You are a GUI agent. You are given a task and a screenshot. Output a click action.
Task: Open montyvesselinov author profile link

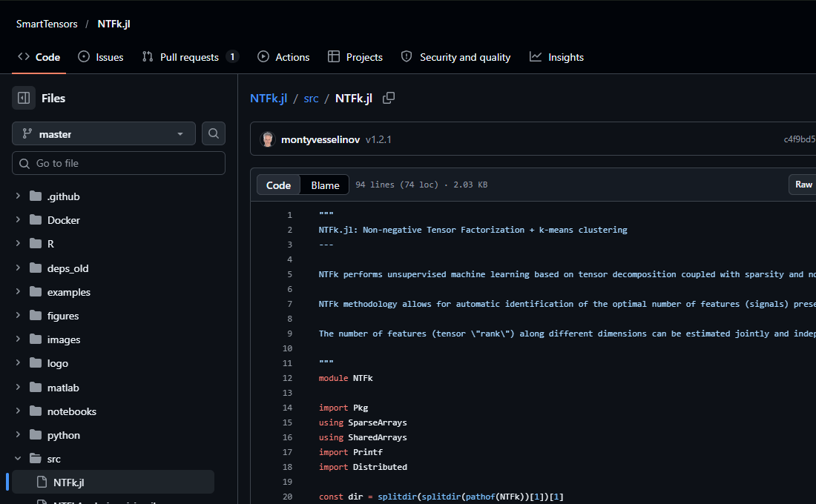tap(320, 139)
